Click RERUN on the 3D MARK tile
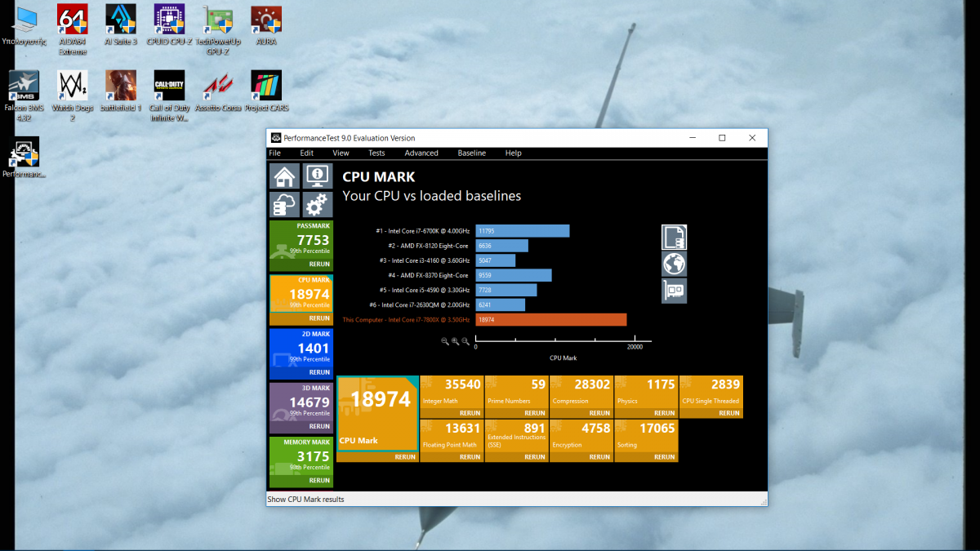This screenshot has height=551, width=980. click(319, 426)
